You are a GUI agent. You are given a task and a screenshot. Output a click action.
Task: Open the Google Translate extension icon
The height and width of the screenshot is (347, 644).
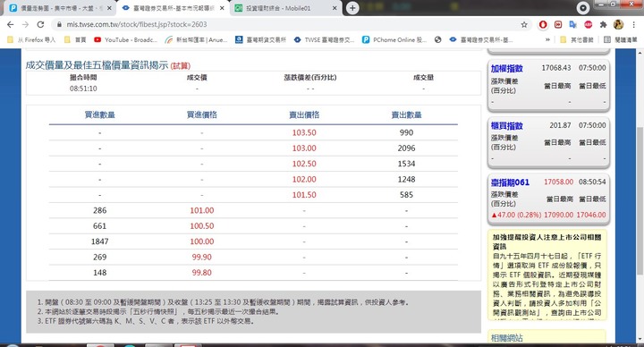click(x=573, y=25)
